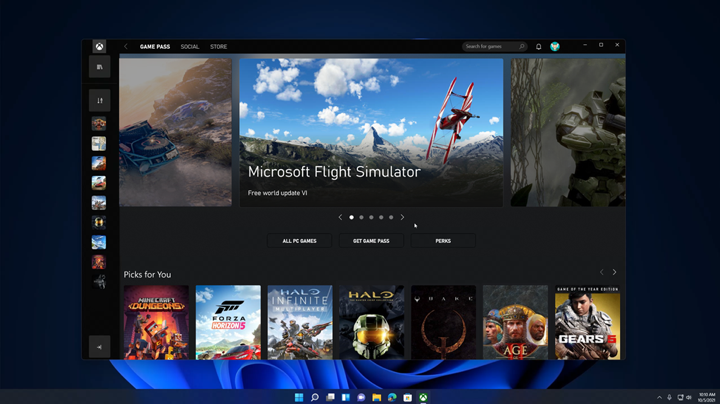Launch the Halo helmet game in sidebar
Viewport: 720px width, 404px height.
point(99,223)
